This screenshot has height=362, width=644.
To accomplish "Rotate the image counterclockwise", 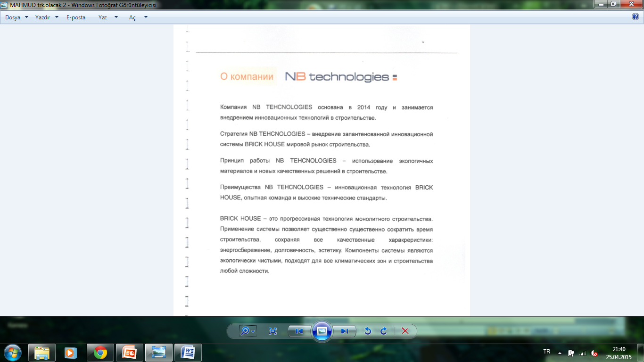I will tap(368, 331).
